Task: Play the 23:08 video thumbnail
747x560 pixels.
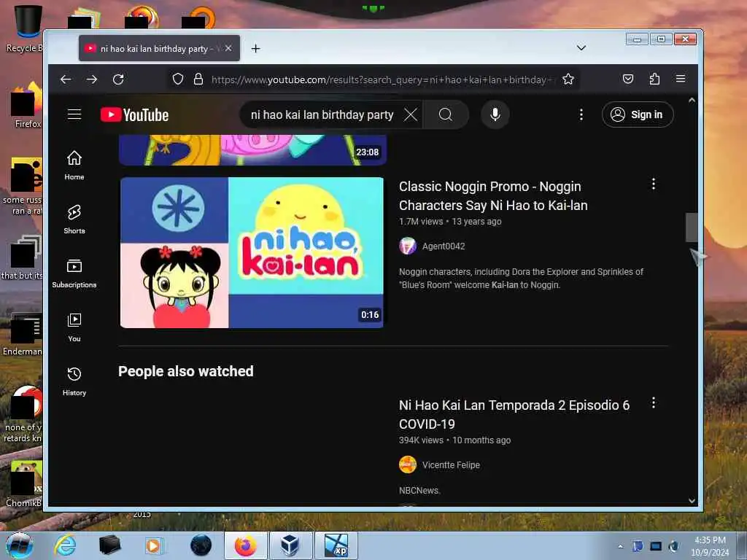Action: pos(252,149)
